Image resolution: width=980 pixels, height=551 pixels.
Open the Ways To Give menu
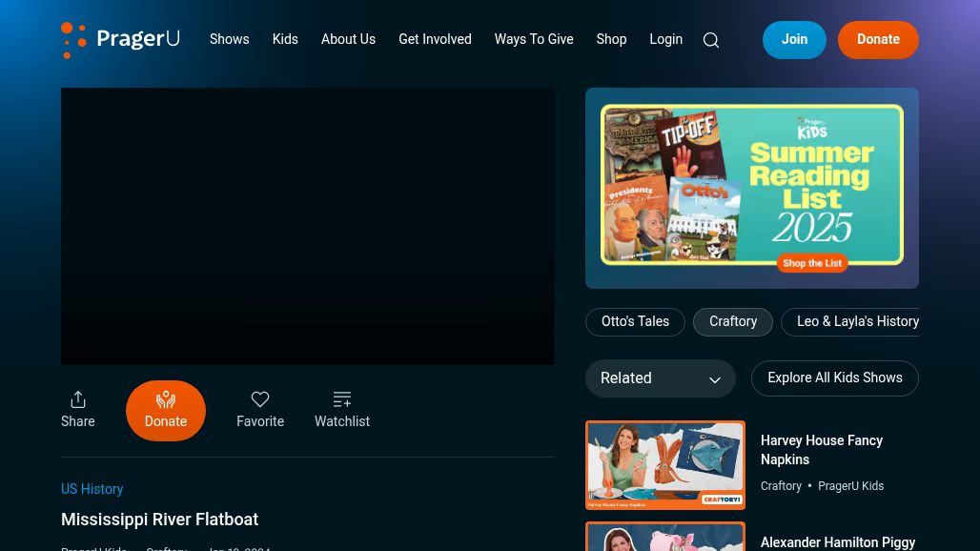click(534, 39)
